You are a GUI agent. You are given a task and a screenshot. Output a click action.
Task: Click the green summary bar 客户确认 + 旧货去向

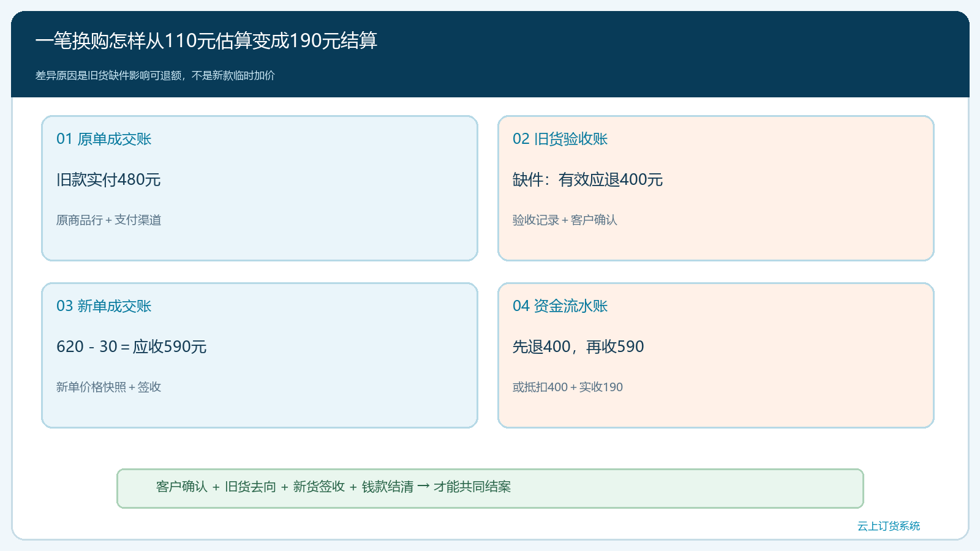tap(490, 489)
